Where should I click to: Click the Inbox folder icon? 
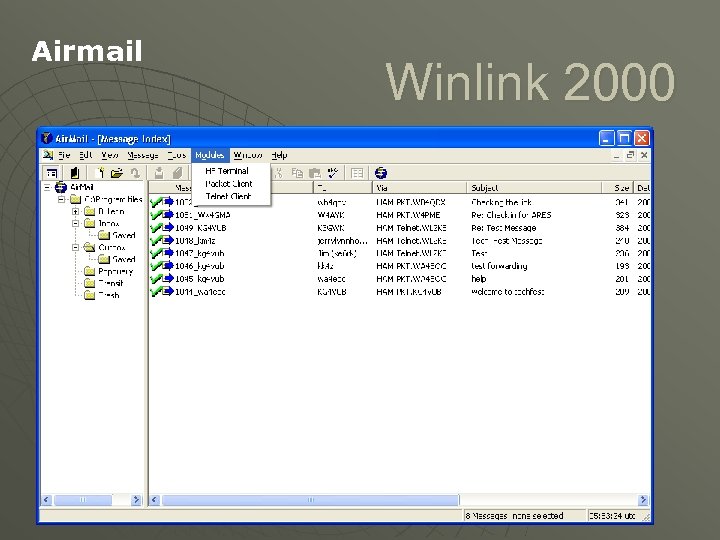[x=90, y=224]
